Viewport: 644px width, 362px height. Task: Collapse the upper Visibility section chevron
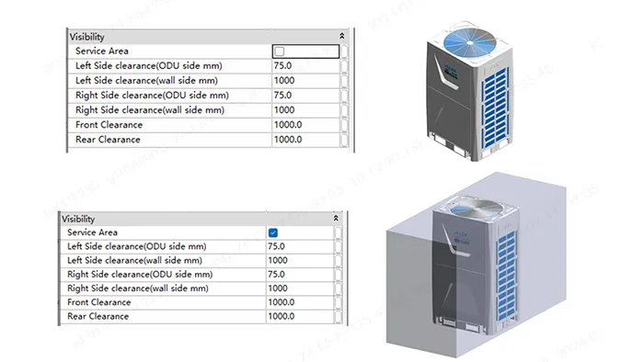tap(341, 36)
